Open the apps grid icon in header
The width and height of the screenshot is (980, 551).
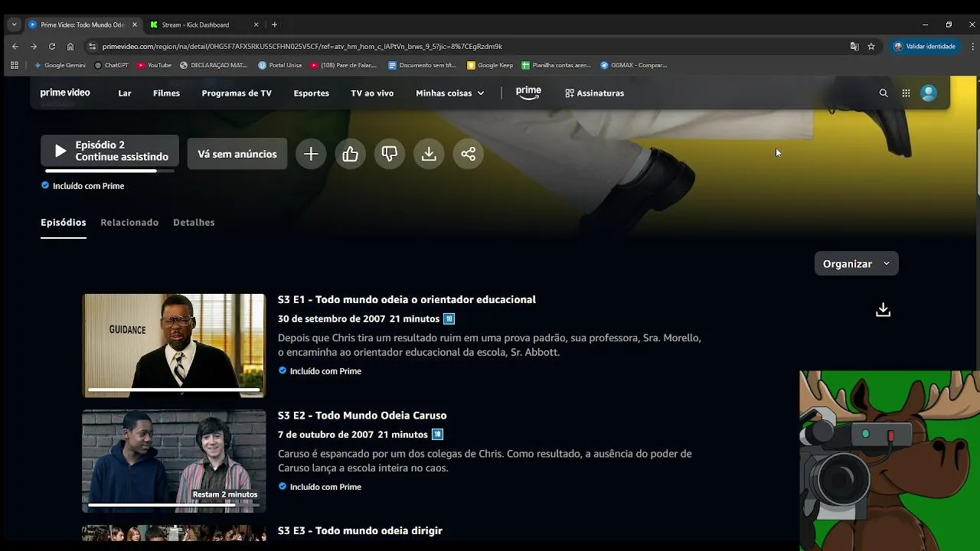906,93
